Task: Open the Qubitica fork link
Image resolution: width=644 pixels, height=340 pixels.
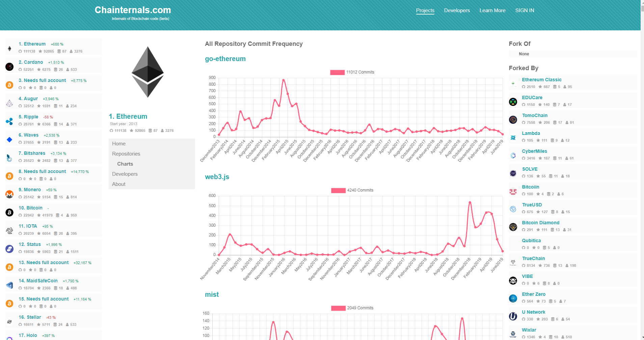Action: (531, 240)
